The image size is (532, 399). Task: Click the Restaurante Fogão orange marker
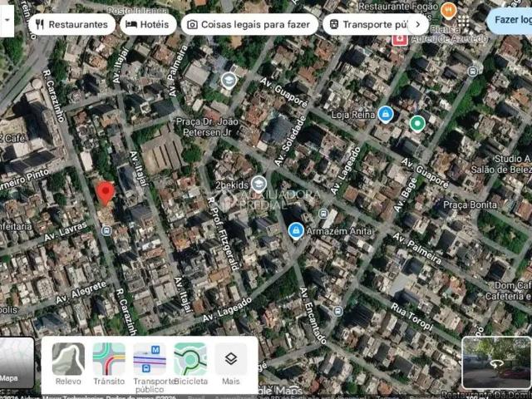(x=449, y=10)
